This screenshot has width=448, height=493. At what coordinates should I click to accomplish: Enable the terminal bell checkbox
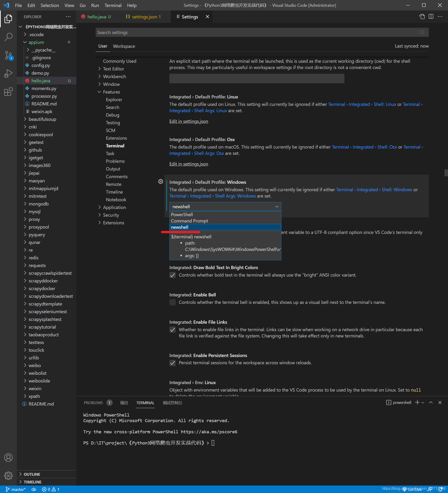pos(172,302)
